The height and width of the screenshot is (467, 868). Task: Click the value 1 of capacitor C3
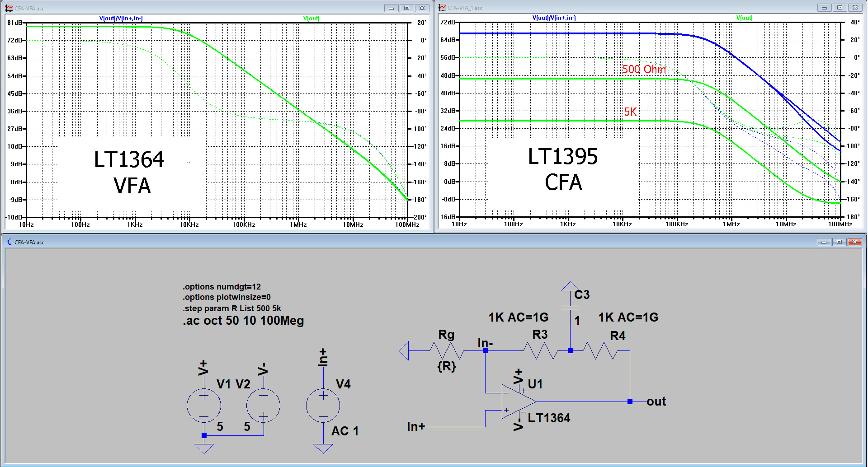(x=577, y=321)
